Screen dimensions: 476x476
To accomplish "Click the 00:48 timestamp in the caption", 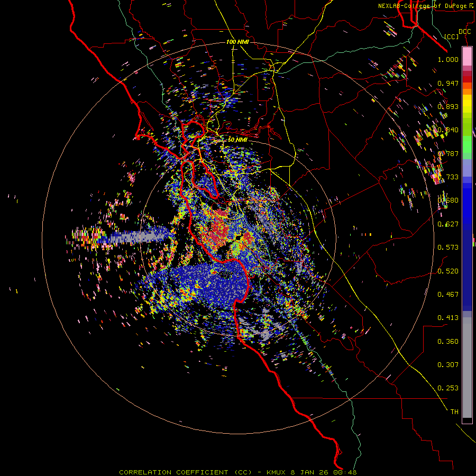I will click(344, 472).
